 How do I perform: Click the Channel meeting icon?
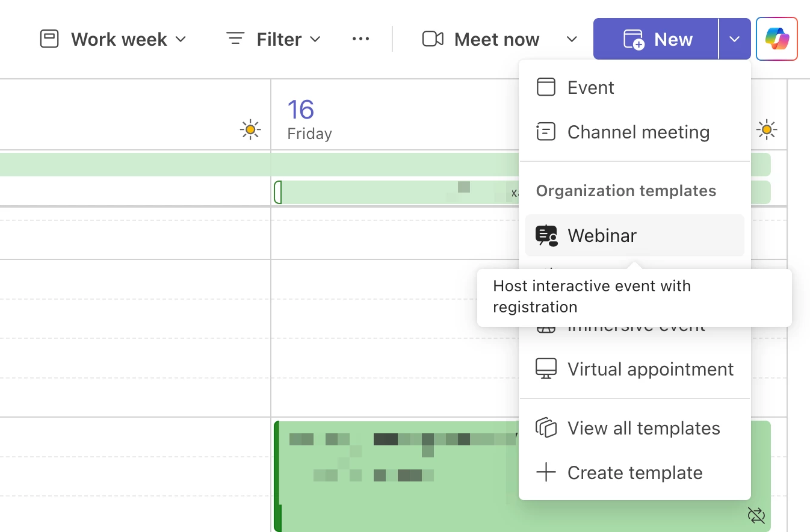pyautogui.click(x=546, y=132)
